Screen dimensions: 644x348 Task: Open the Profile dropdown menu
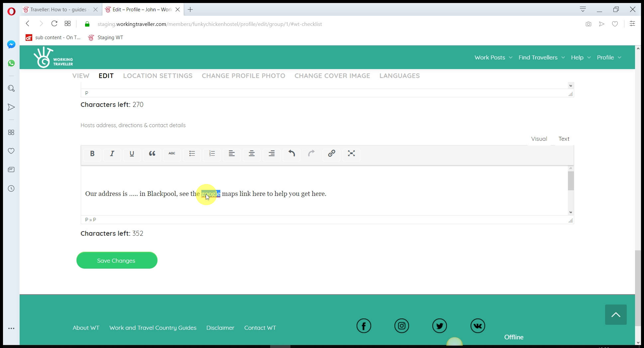609,57
